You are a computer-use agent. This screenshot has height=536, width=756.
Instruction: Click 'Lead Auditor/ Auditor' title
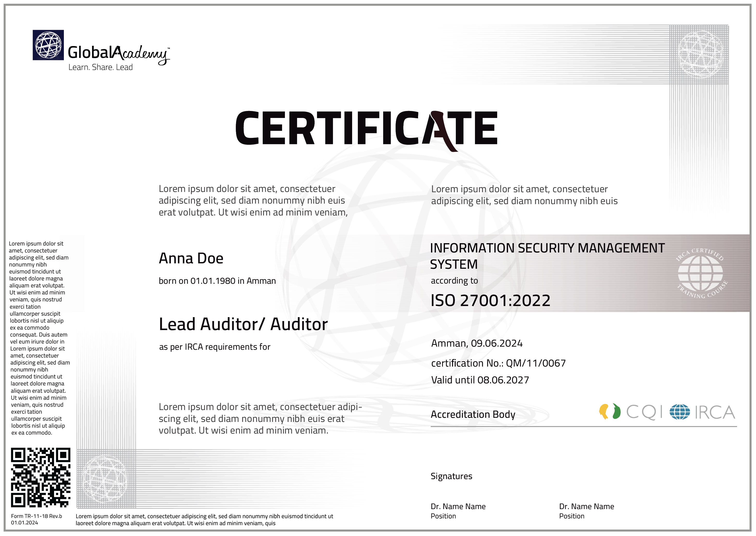pos(243,324)
